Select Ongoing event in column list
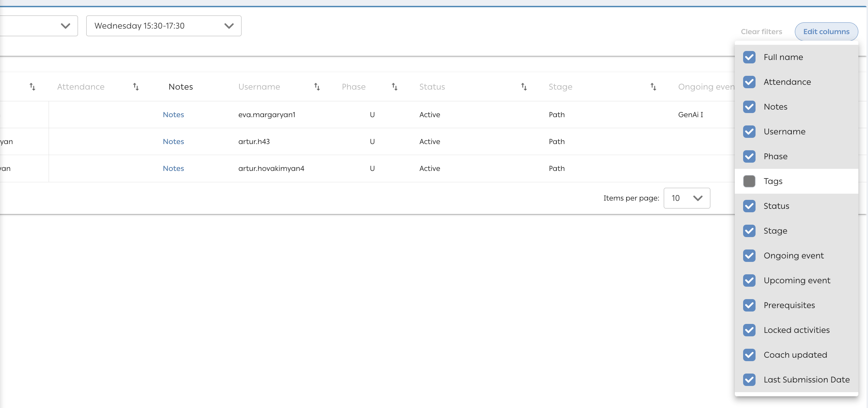 click(x=793, y=256)
